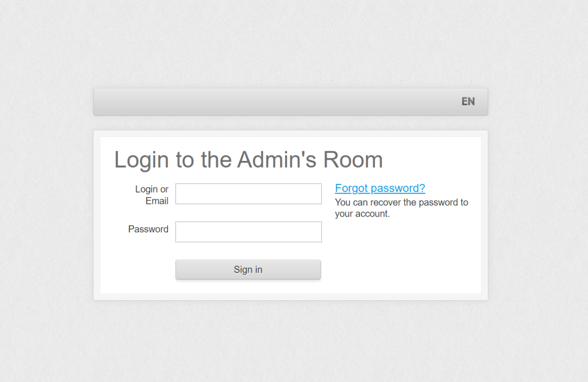Click the "Login or Email" field label
588x382 pixels.
tap(152, 195)
